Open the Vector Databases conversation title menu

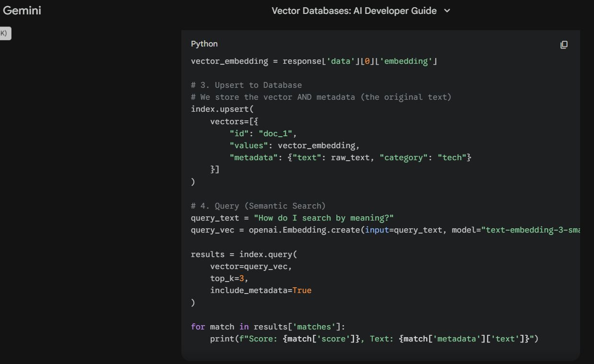pos(354,11)
